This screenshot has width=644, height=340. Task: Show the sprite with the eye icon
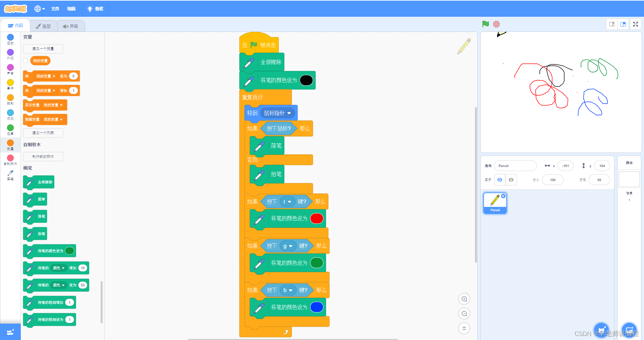500,180
